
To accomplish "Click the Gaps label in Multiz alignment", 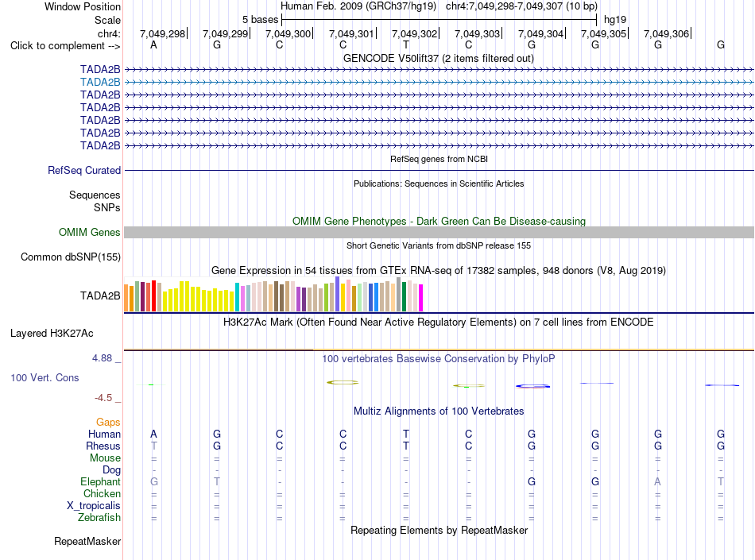I will [x=108, y=422].
